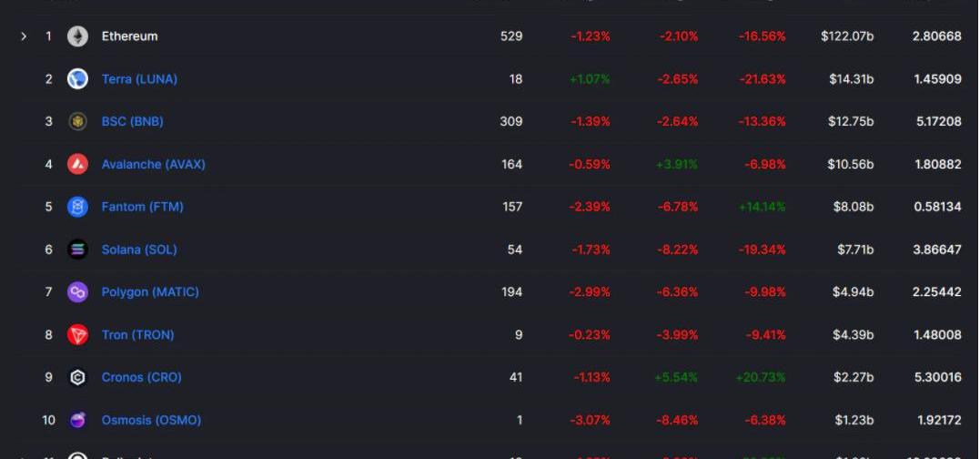Click the Solana logo icon
This screenshot has height=459, width=980.
click(x=77, y=250)
